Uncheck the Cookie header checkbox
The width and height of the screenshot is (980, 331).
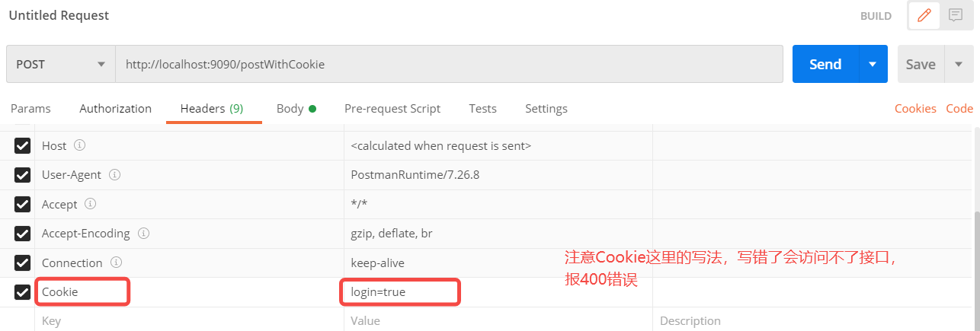pyautogui.click(x=23, y=292)
